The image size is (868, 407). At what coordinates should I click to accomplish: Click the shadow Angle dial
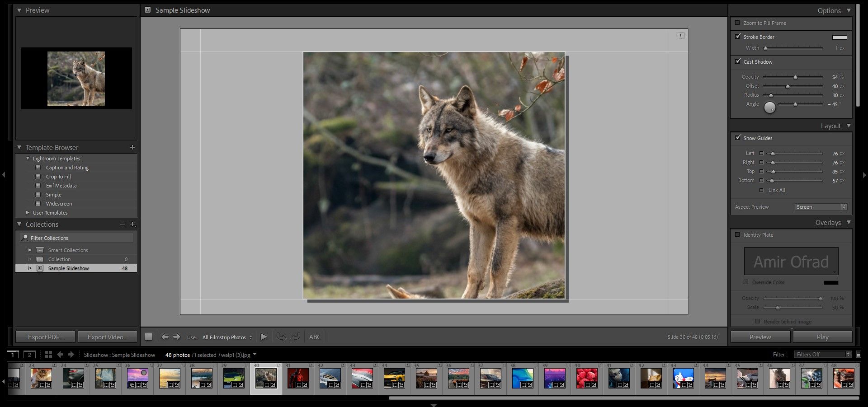coord(770,107)
